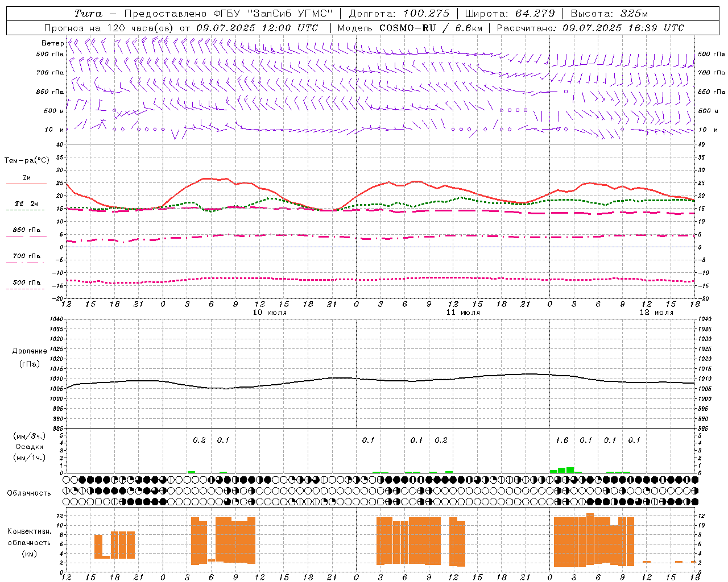
Task: Click the date label 11 июля
Action: pos(462,313)
